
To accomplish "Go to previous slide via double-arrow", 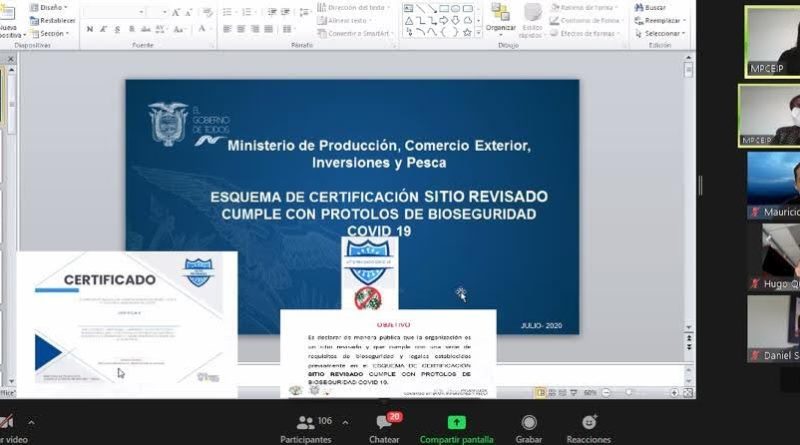I will [x=689, y=338].
